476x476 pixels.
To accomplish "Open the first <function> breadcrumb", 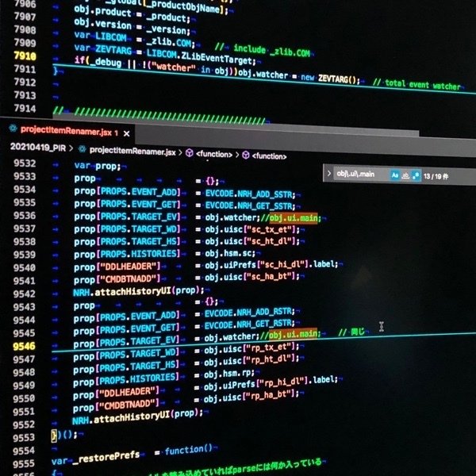I will pos(214,154).
